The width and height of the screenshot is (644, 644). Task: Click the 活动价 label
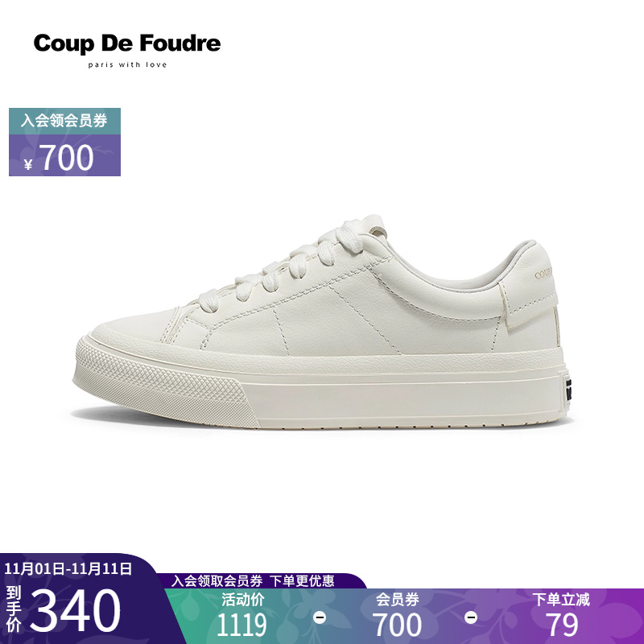[x=243, y=599]
